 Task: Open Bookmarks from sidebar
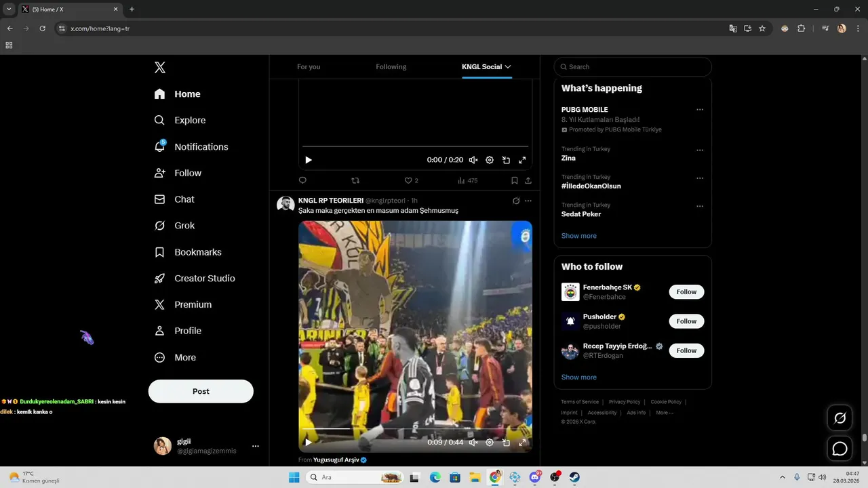pyautogui.click(x=188, y=252)
